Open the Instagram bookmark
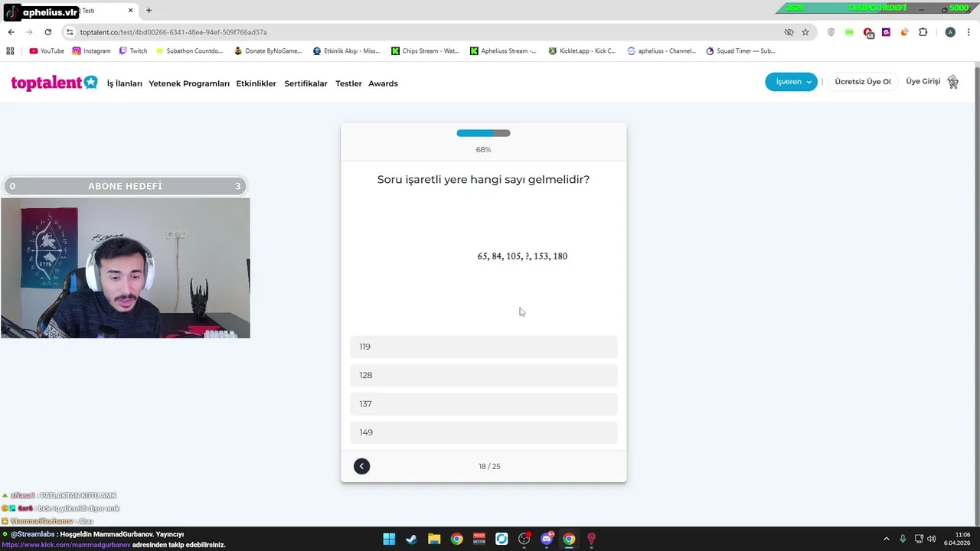980x551 pixels. tap(92, 51)
